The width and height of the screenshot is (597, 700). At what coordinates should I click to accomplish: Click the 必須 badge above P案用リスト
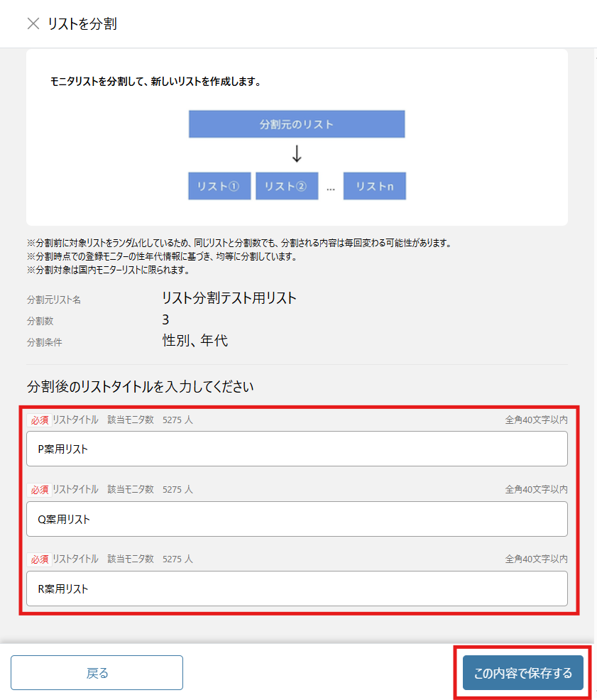click(x=38, y=420)
